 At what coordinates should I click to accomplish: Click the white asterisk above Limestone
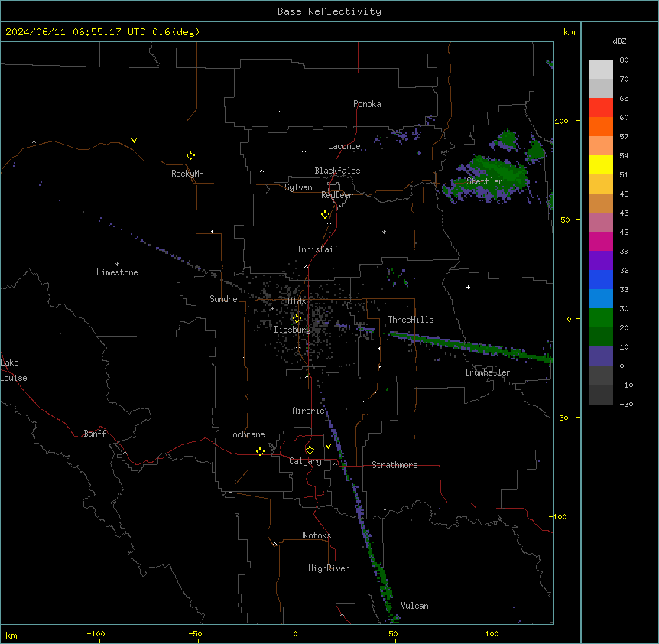coord(117,265)
